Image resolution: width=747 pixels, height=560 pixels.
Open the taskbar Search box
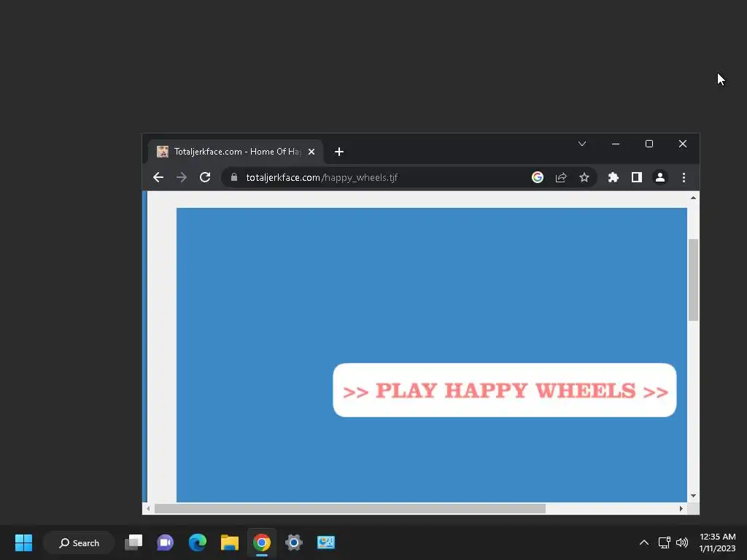point(79,542)
